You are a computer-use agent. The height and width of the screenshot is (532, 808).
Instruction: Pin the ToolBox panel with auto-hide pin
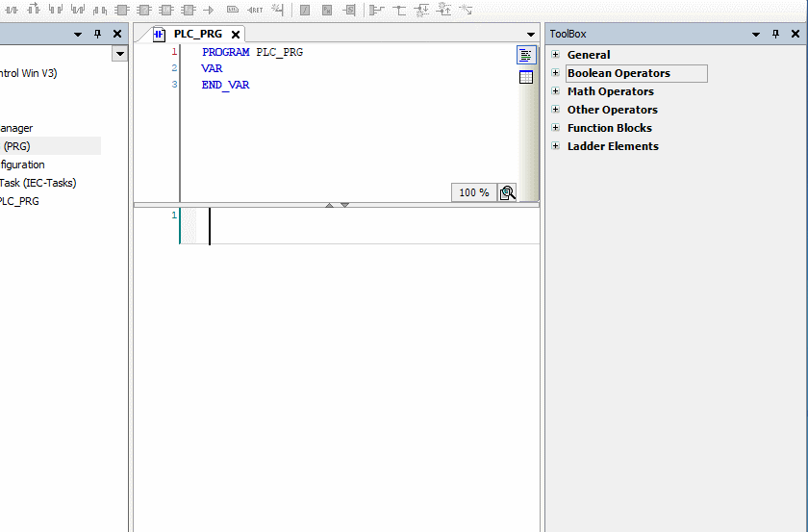click(x=775, y=34)
